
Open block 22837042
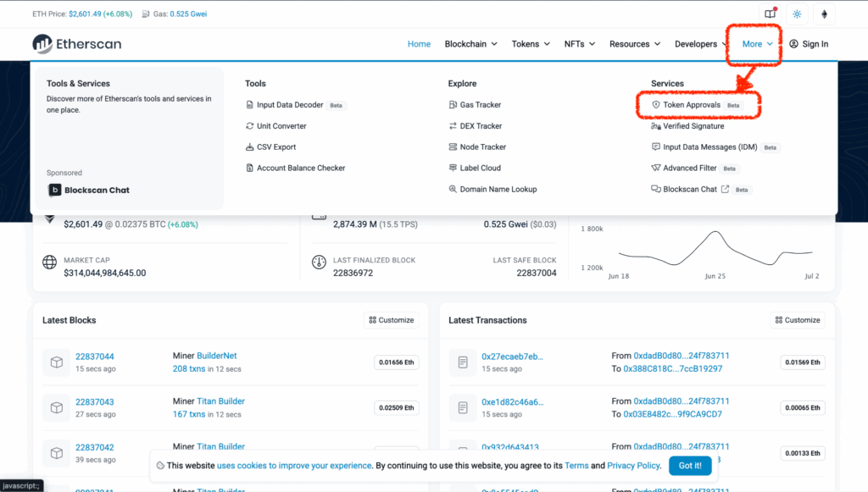click(x=95, y=447)
